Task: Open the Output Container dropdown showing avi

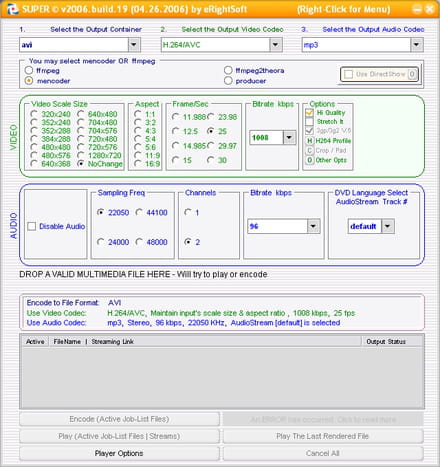Action: 134,45
